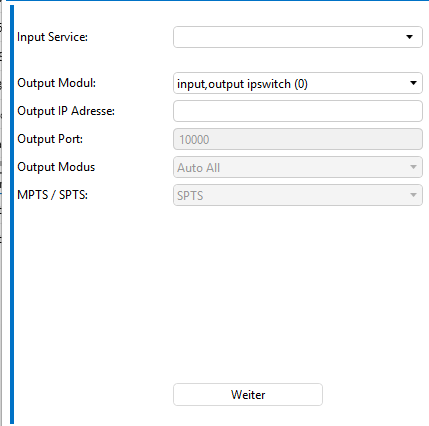The image size is (429, 426).
Task: Select the 'input,output ipswitch (0)' text
Action: (242, 84)
